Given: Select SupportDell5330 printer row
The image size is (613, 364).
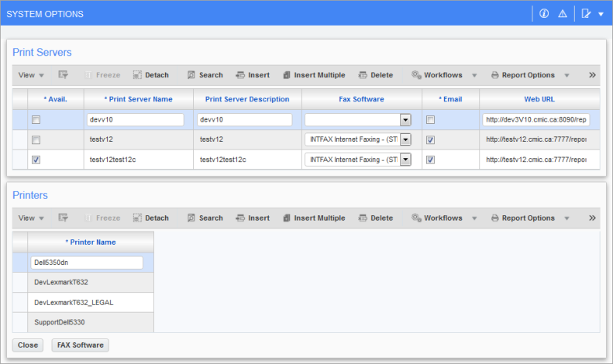Looking at the screenshot, I should tap(83, 322).
